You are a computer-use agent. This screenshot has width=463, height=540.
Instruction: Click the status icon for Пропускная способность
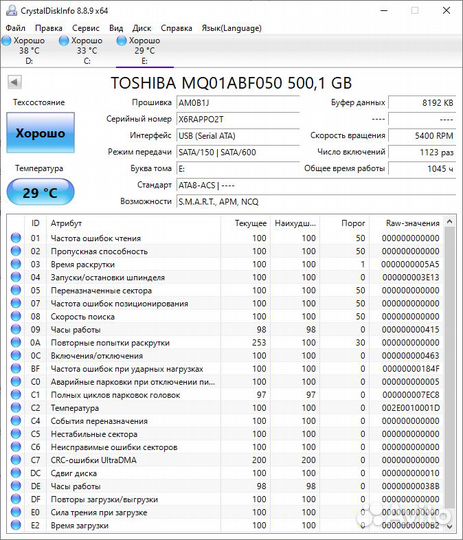(16, 251)
